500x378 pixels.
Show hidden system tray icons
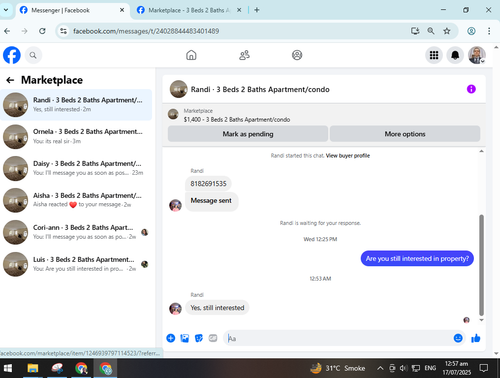[380, 368]
